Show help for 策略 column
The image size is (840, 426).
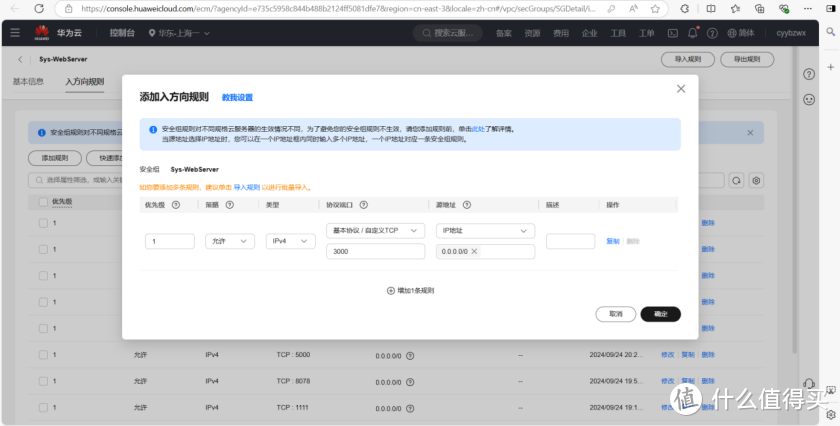point(230,205)
